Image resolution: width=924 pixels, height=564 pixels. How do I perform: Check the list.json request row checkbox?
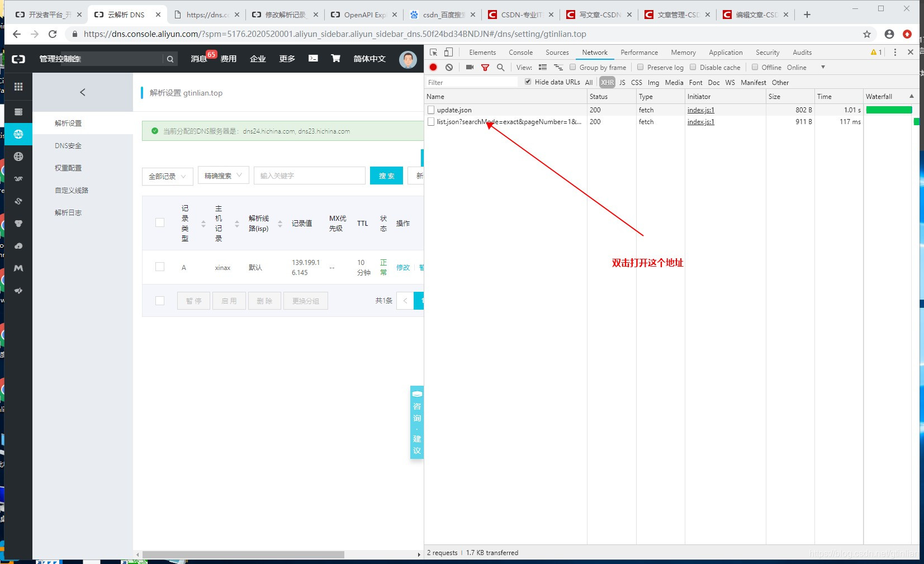431,122
